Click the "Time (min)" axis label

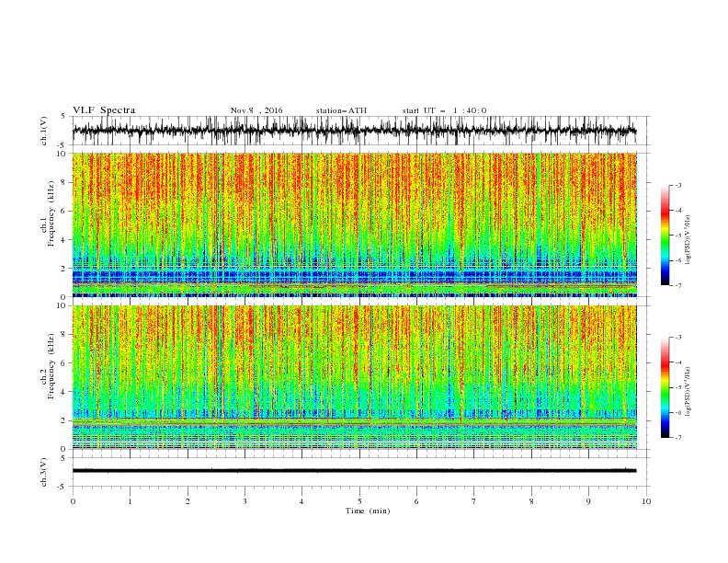[x=368, y=511]
